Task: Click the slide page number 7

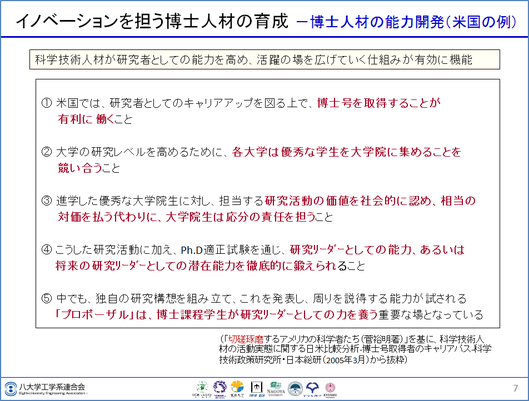Action: coord(516,389)
